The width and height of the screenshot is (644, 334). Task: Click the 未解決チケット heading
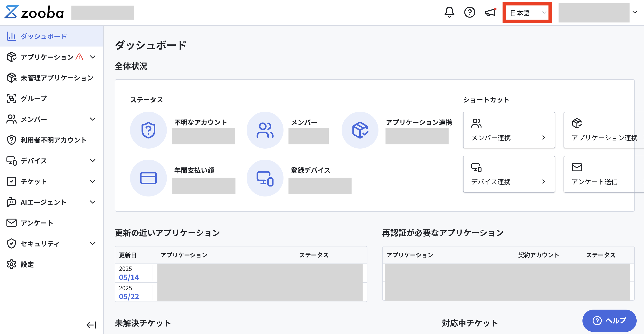point(143,323)
